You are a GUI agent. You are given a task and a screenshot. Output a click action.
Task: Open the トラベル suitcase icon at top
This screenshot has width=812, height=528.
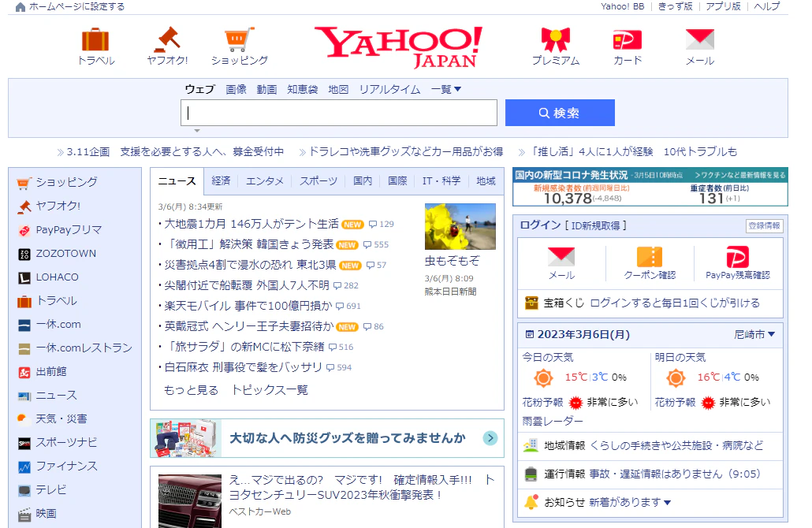96,40
